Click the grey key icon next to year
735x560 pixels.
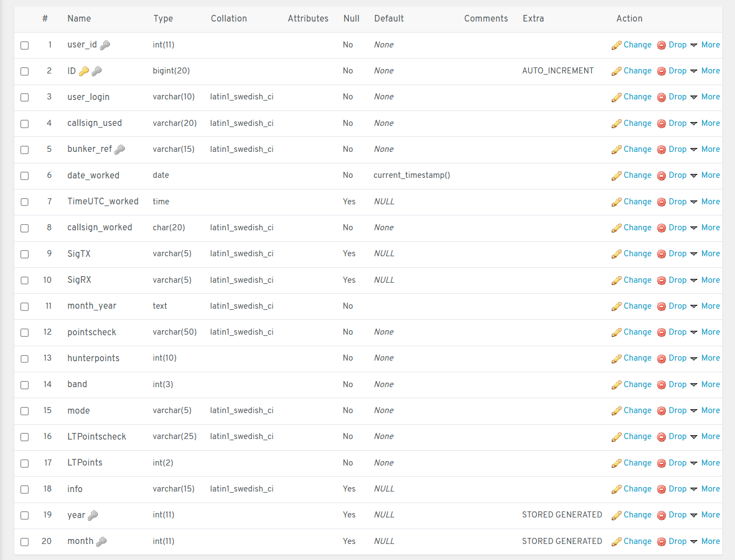[x=93, y=515]
